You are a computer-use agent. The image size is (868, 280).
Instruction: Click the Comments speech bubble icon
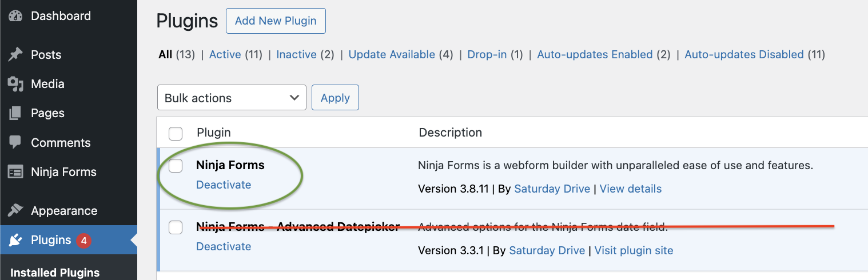(15, 143)
